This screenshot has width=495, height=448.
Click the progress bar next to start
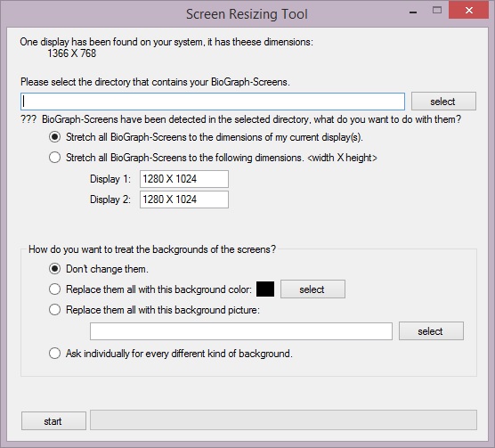(283, 419)
